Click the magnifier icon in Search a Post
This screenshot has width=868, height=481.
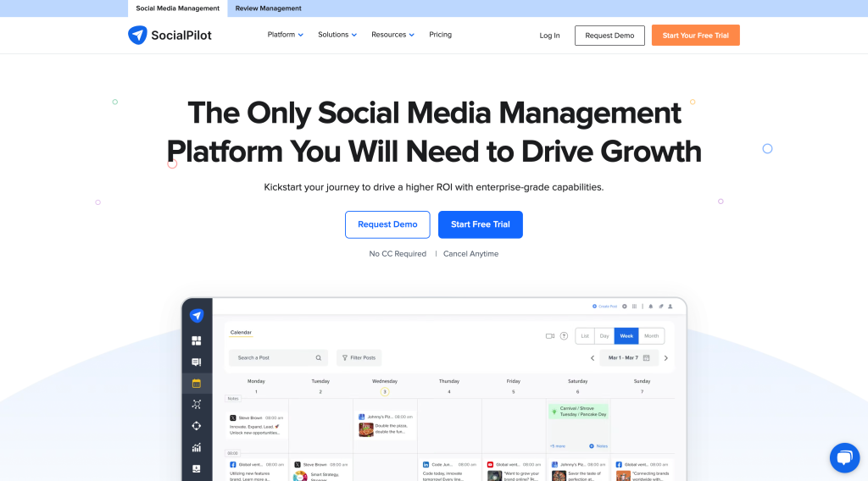(x=319, y=357)
